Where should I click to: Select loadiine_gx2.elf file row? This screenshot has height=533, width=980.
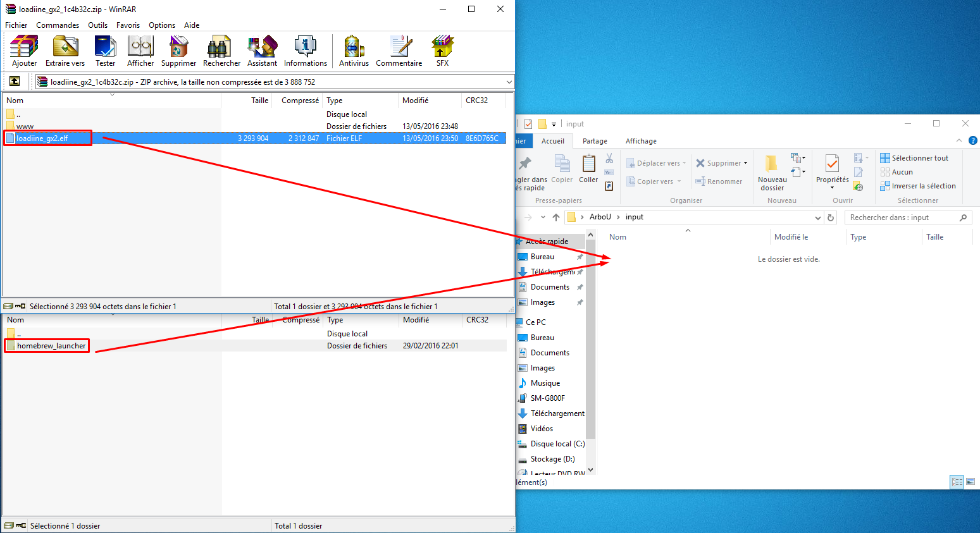[x=255, y=138]
